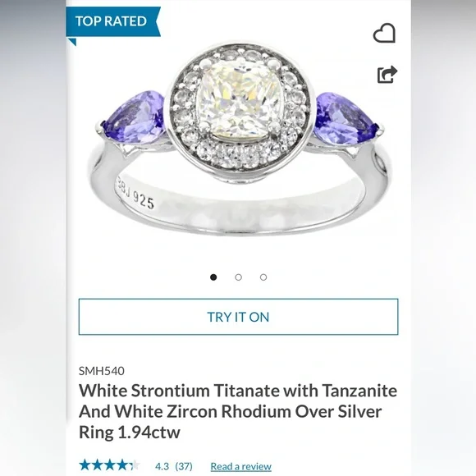Click the (37) review count
The height and width of the screenshot is (476, 476).
pyautogui.click(x=184, y=466)
